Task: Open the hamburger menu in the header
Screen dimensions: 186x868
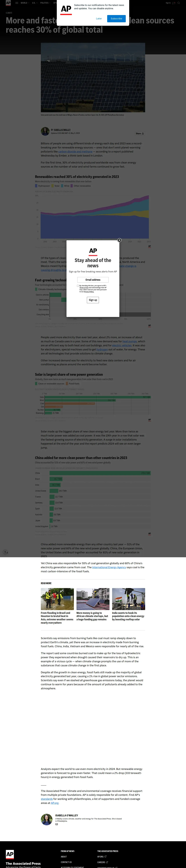Action: tap(17, 3)
